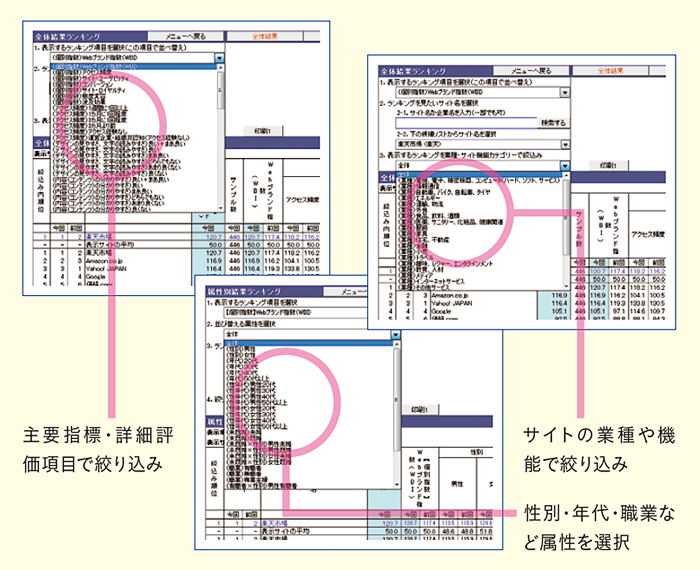Select the '全体結果' tab in the top-left window
The height and width of the screenshot is (570, 700).
click(x=267, y=35)
